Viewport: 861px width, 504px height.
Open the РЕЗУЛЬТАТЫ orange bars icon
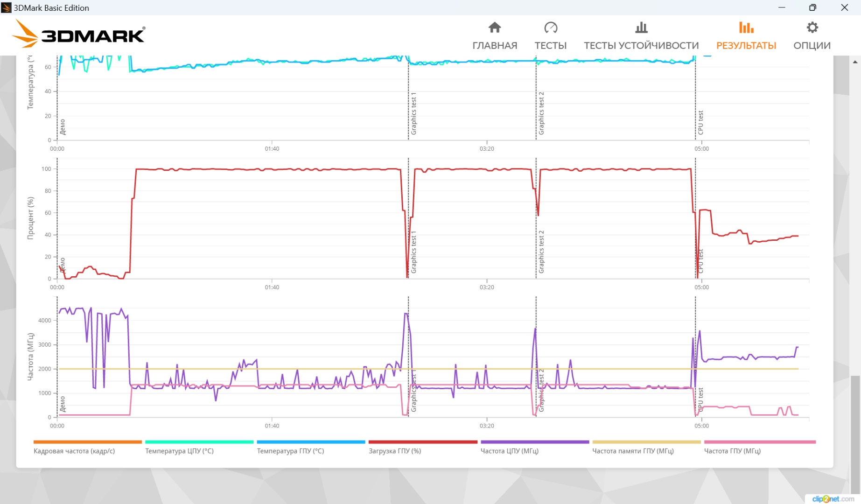click(746, 28)
